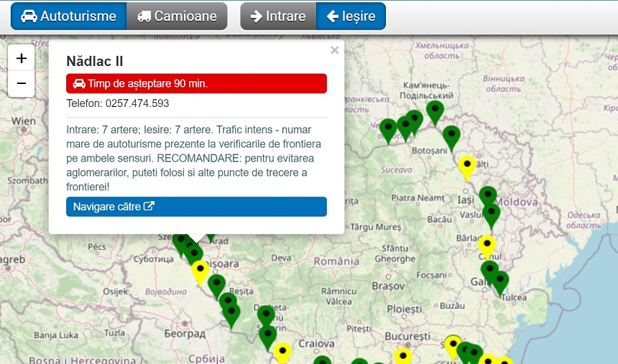Close the Nădlac II popup
Screen dimensions: 618x364
pos(334,51)
